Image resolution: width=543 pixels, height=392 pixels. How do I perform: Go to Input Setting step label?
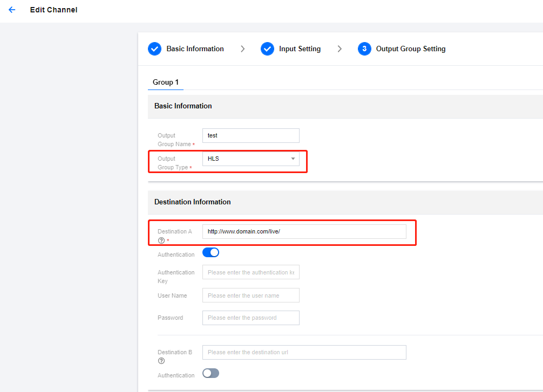pyautogui.click(x=300, y=49)
